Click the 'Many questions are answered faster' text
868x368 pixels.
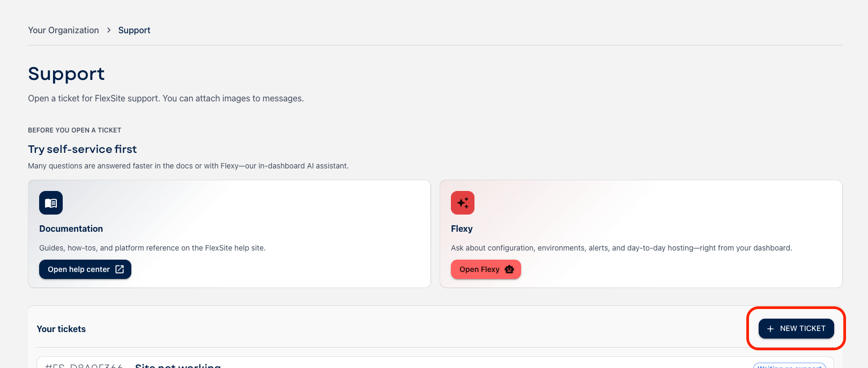[188, 166]
